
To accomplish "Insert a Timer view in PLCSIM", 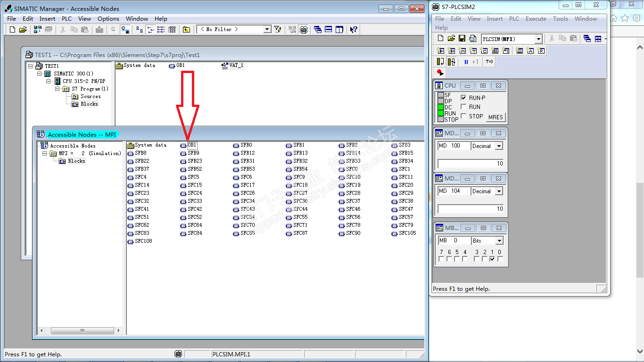I will tap(473, 50).
